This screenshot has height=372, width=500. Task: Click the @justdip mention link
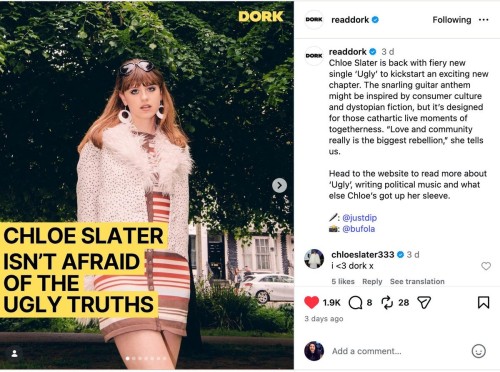click(x=359, y=218)
